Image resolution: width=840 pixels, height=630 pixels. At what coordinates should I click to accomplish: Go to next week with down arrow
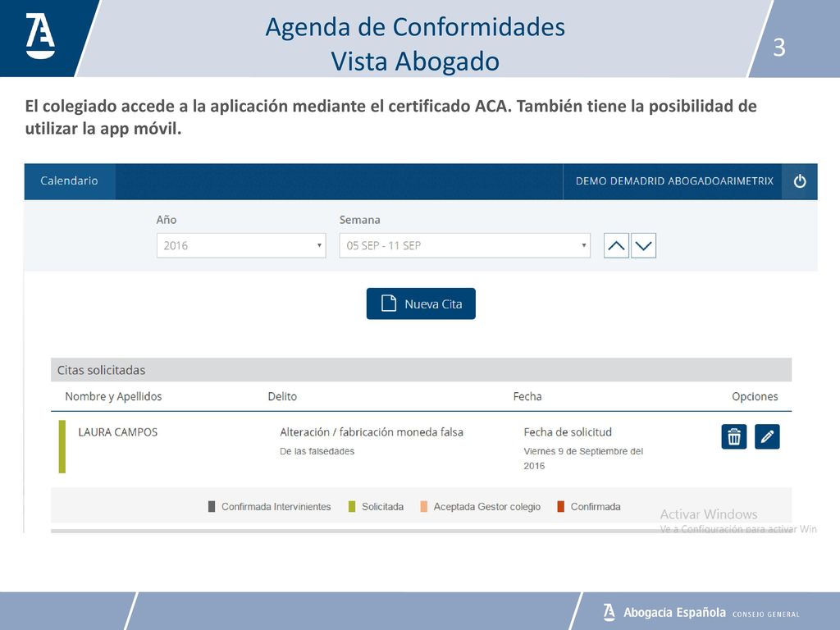tap(643, 246)
